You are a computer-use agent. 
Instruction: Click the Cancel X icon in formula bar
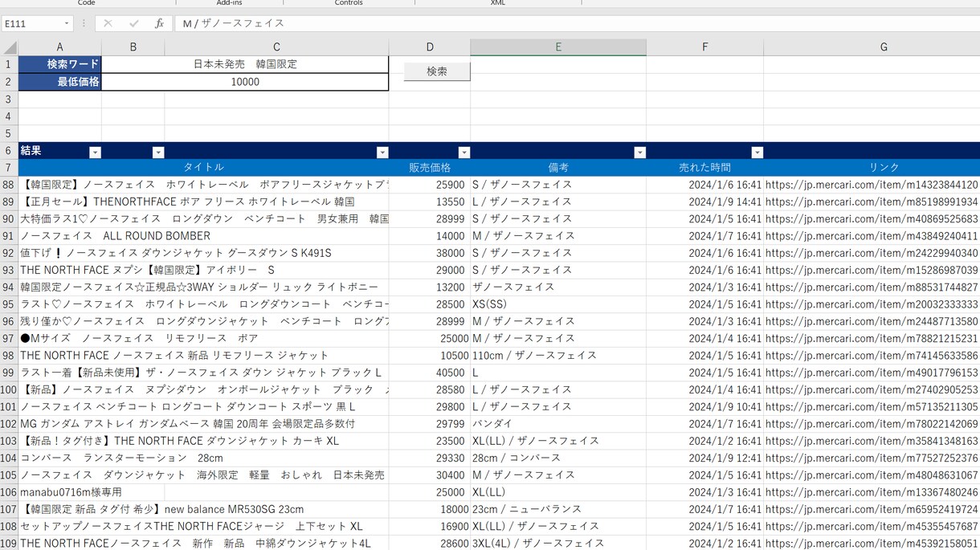point(108,23)
